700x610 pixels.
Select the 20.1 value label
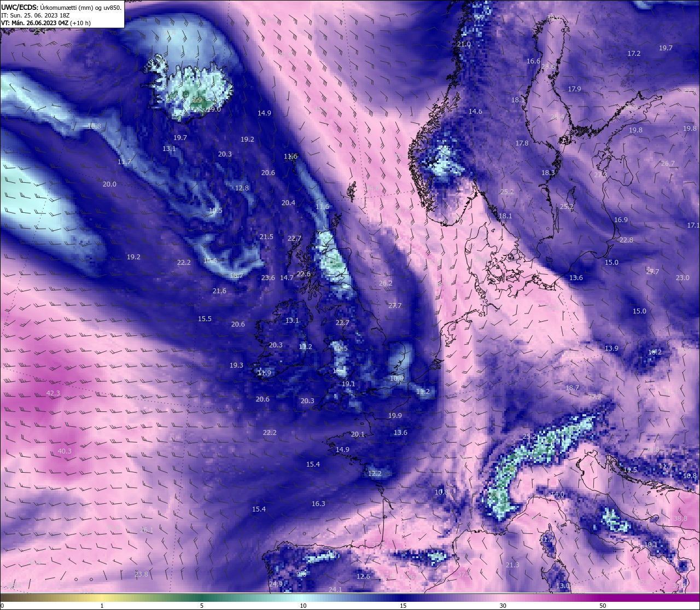click(x=358, y=434)
